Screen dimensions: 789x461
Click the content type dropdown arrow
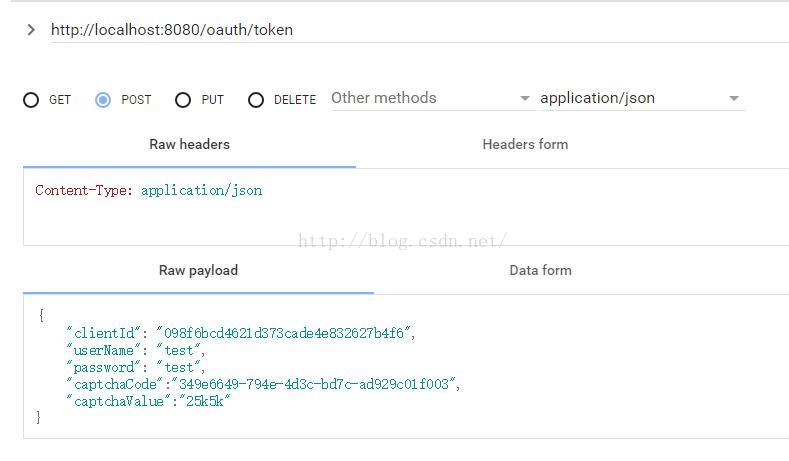pos(734,98)
